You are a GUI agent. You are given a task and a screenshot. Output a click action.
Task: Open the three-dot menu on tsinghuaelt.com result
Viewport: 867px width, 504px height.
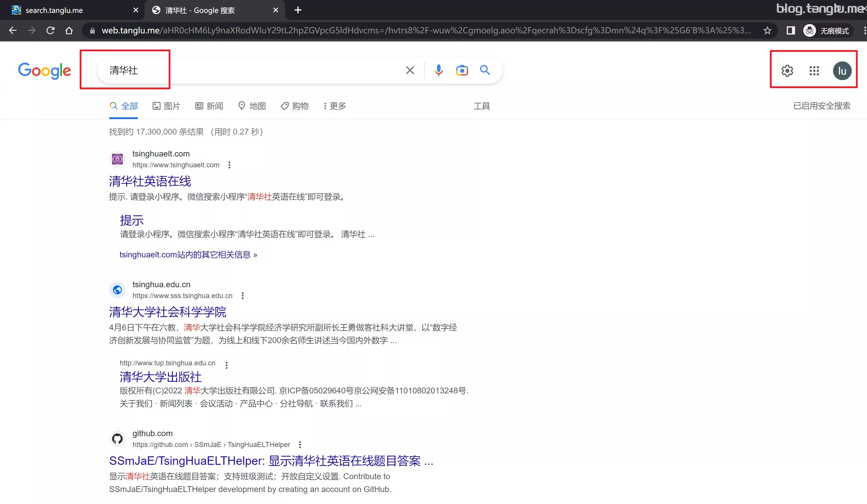pyautogui.click(x=229, y=165)
